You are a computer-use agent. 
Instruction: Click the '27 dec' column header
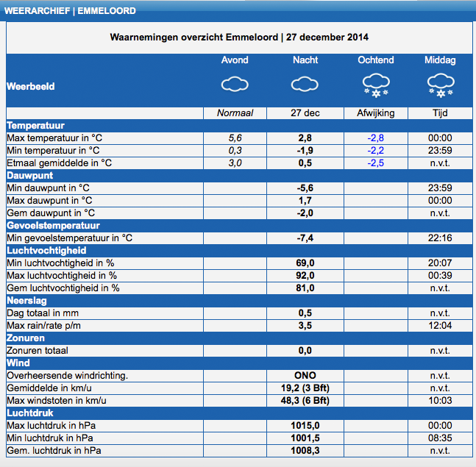[305, 113]
